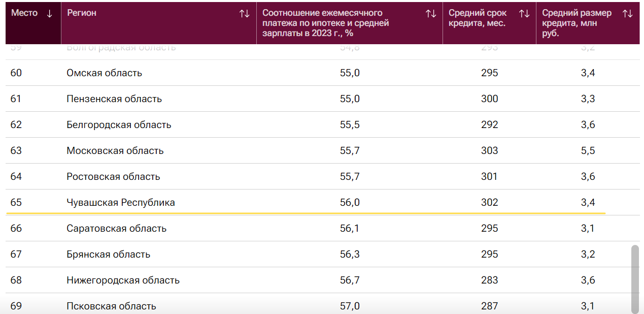Click the highlighted Чувашская Республика row
The image size is (644, 314).
pos(121,203)
